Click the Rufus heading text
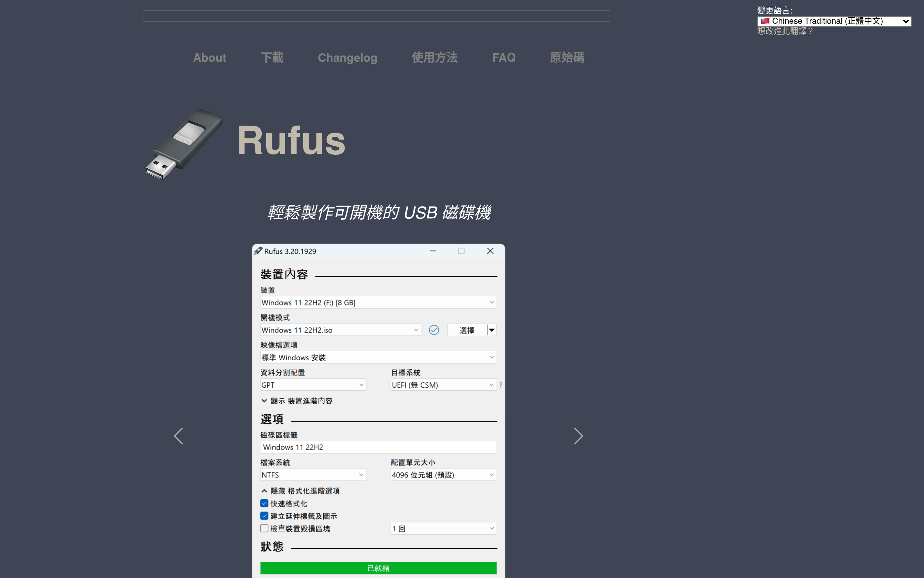 pyautogui.click(x=291, y=141)
